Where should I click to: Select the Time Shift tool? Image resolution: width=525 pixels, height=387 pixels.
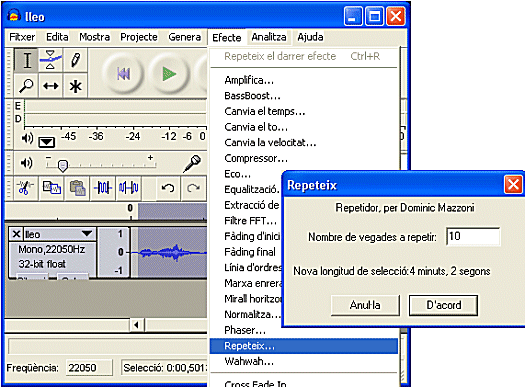pos(50,86)
